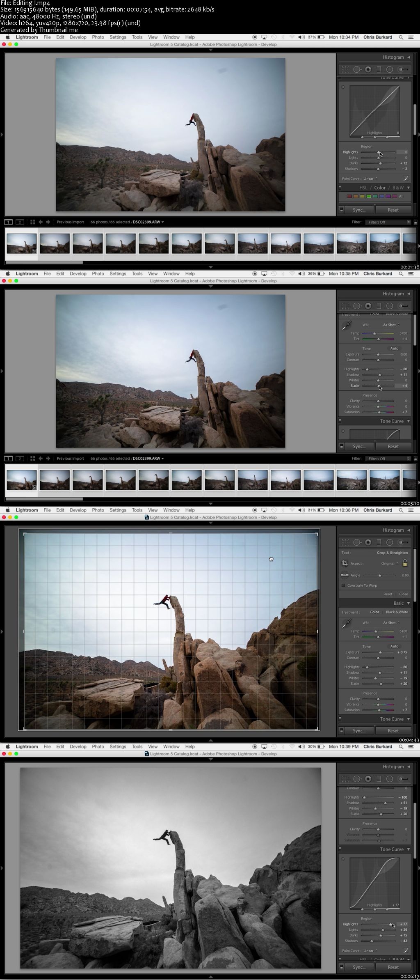Click main window '1' button in 10:34 PM frame
This screenshot has width=420, height=980.
[x=8, y=222]
